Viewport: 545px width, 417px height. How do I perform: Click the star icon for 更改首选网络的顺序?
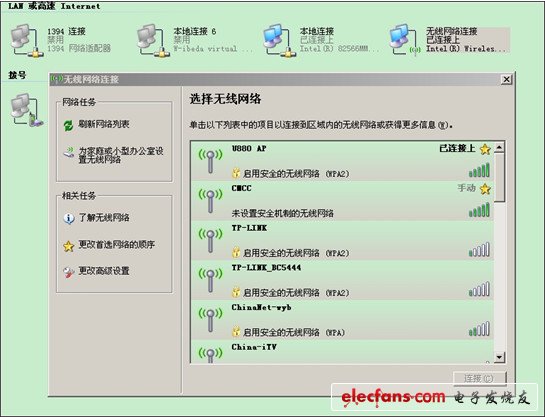click(68, 246)
